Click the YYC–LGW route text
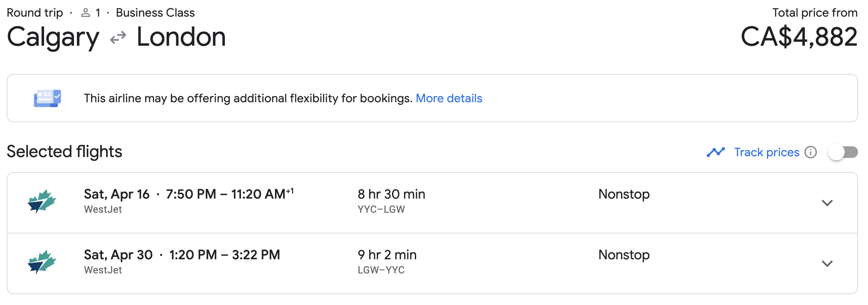Image resolution: width=868 pixels, height=305 pixels. [x=381, y=209]
